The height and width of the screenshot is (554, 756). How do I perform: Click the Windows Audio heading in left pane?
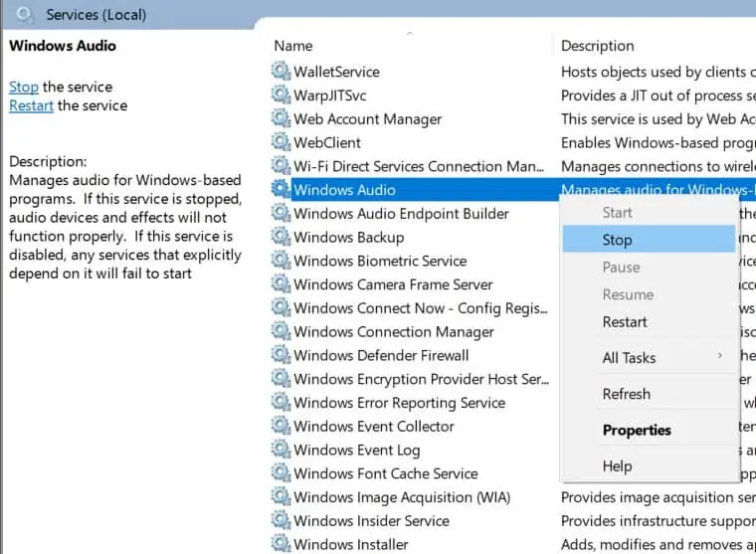pyautogui.click(x=63, y=46)
